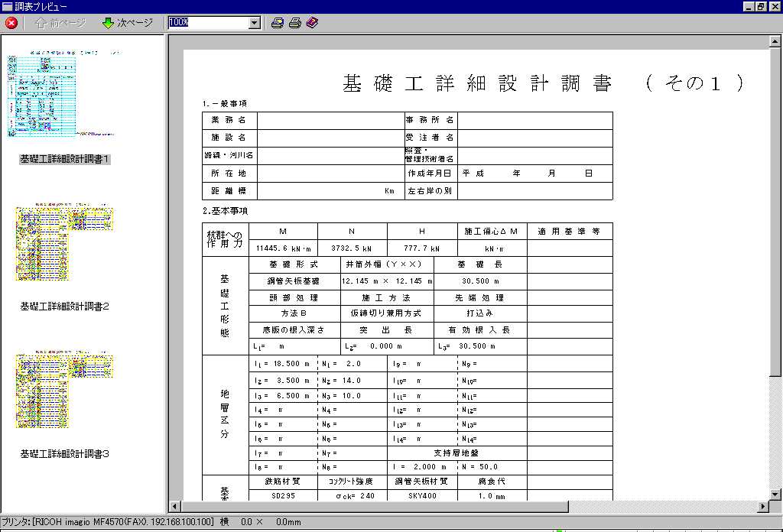The width and height of the screenshot is (783, 532).
Task: Click the label 基礎工詳細設計調書2
Action: tap(64, 307)
